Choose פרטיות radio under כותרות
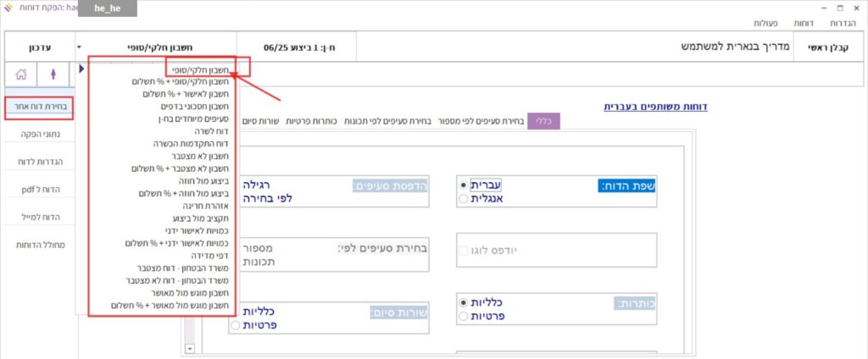Image resolution: width=868 pixels, height=359 pixels. tap(463, 316)
